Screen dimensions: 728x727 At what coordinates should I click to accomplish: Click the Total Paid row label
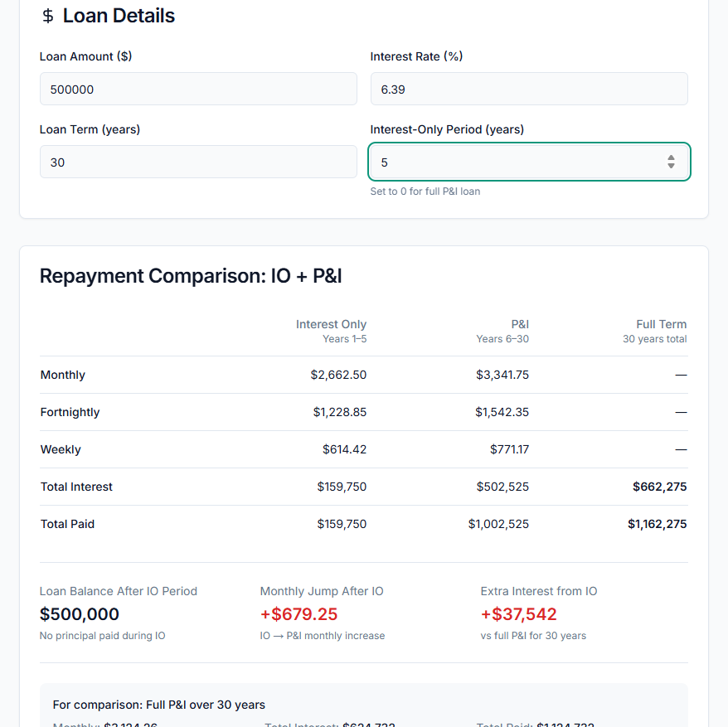coord(66,524)
